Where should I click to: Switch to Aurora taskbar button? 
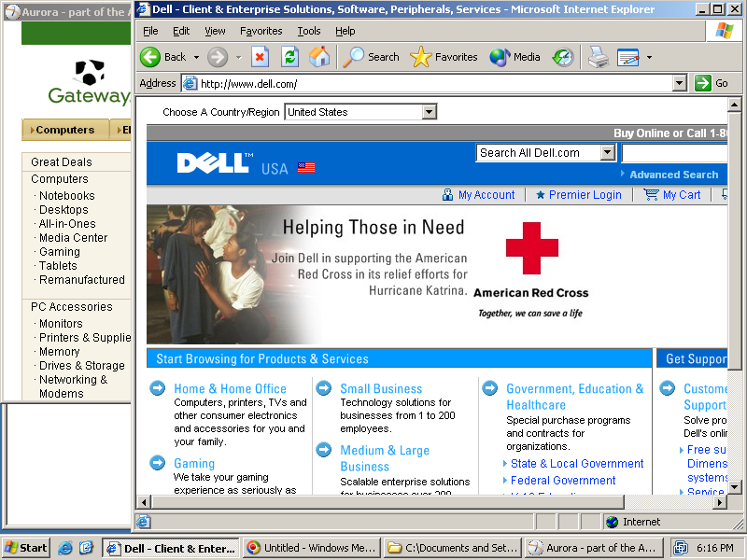coord(594,548)
